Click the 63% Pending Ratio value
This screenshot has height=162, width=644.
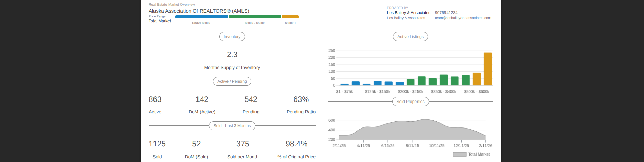(x=301, y=99)
